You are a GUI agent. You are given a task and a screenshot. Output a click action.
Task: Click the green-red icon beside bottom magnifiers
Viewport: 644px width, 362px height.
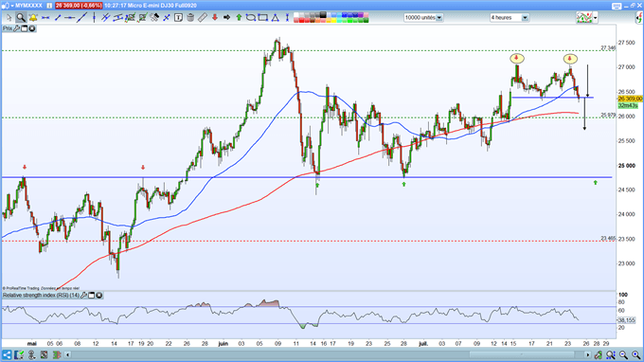click(x=598, y=354)
